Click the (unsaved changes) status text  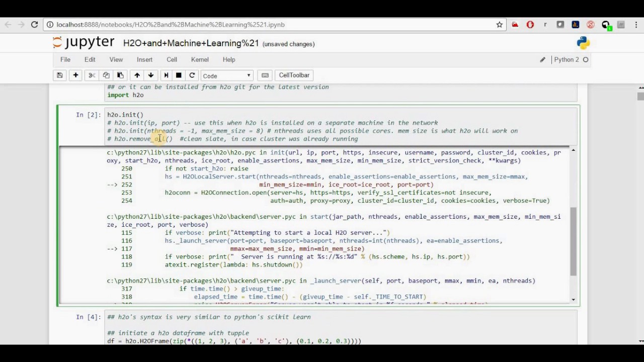[x=289, y=44]
